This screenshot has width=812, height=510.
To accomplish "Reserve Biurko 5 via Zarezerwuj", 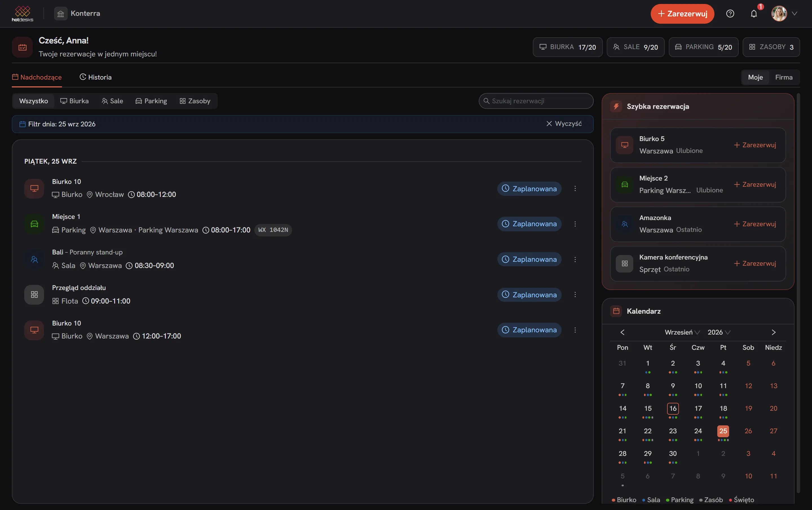I will [755, 145].
